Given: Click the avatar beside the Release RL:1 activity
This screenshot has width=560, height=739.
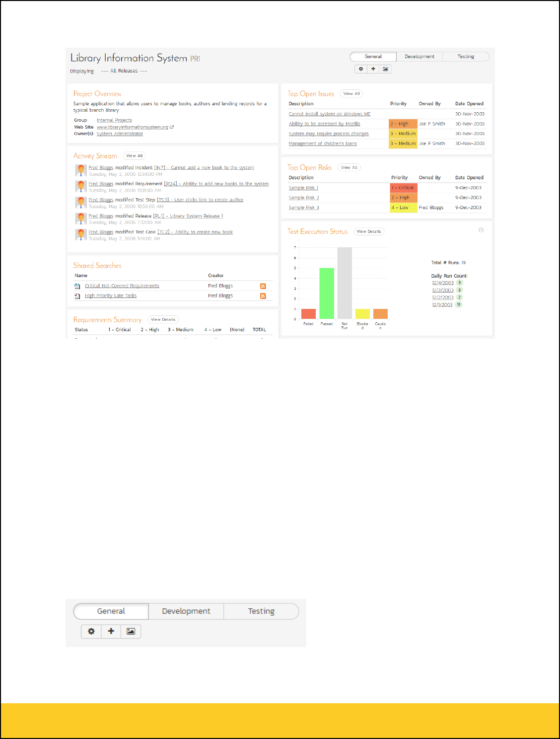Looking at the screenshot, I should click(x=81, y=219).
